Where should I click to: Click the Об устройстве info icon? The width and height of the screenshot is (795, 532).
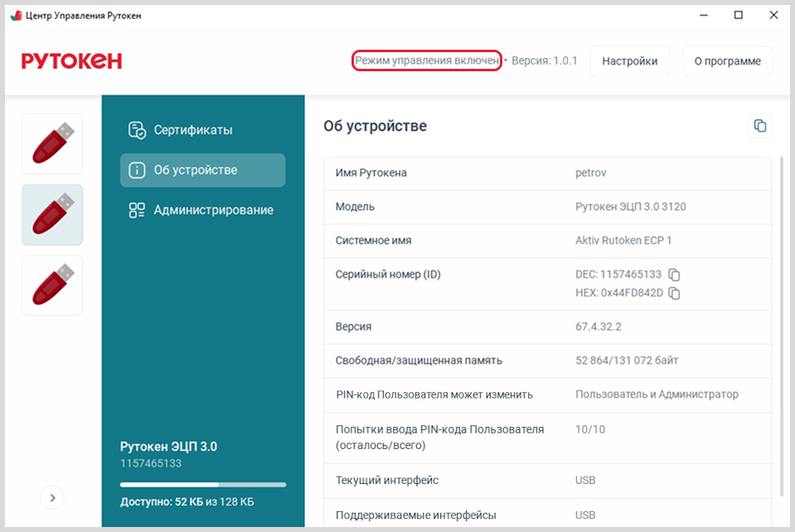137,170
